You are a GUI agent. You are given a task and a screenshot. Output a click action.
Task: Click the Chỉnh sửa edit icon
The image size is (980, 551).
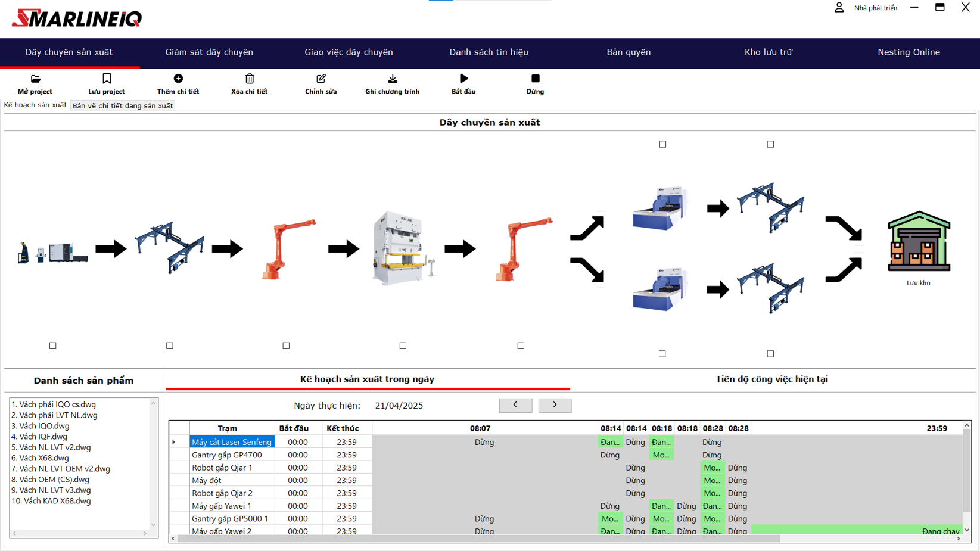(x=321, y=79)
